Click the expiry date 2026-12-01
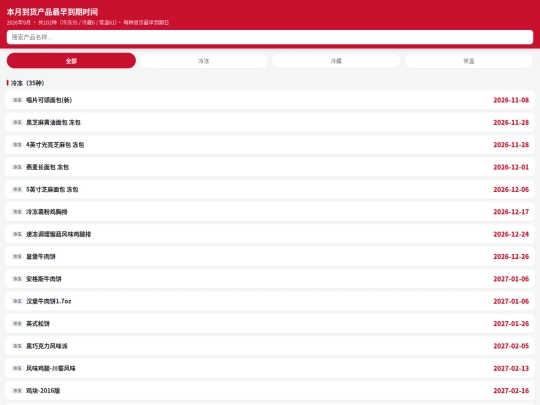The image size is (540, 405). pos(511,167)
